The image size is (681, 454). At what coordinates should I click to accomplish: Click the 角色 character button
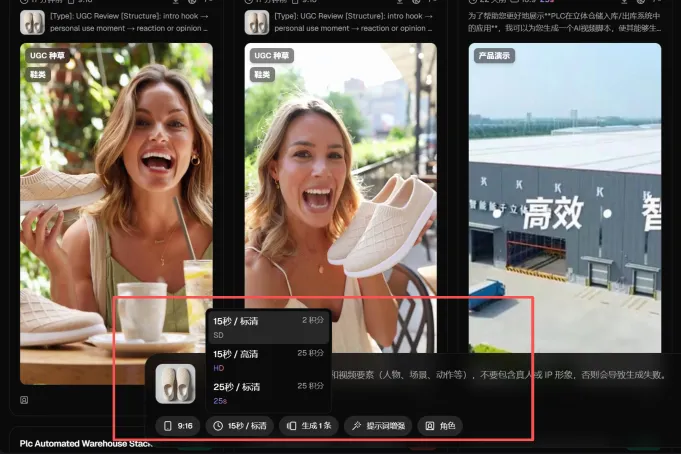[440, 425]
